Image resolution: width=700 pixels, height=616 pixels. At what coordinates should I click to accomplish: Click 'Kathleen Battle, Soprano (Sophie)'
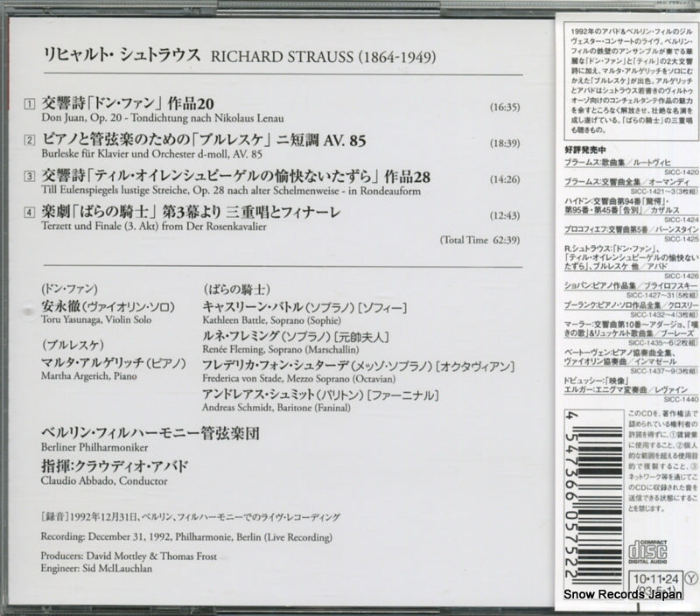[271, 320]
